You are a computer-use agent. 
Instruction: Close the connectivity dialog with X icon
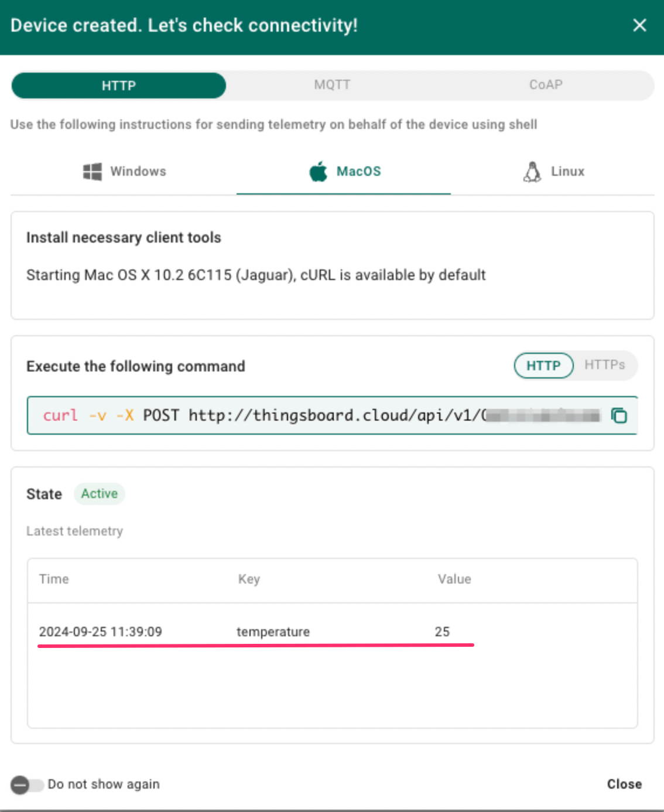[639, 25]
